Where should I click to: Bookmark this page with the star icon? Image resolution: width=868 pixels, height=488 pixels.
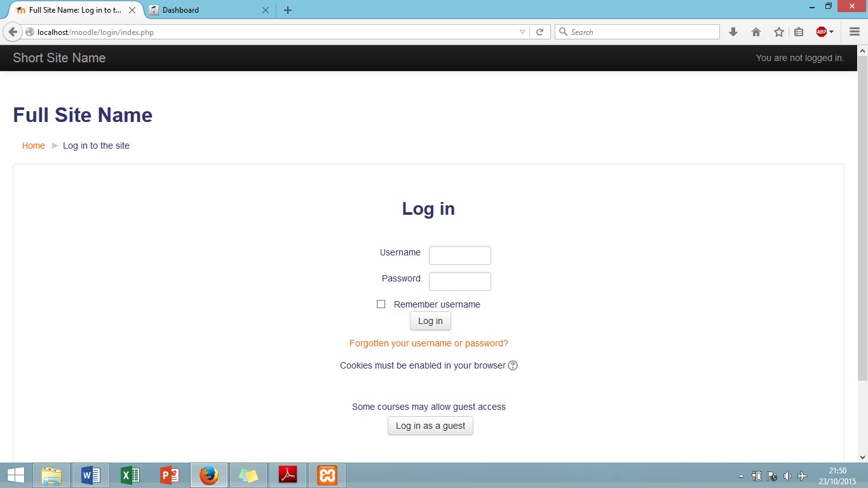coord(778,32)
